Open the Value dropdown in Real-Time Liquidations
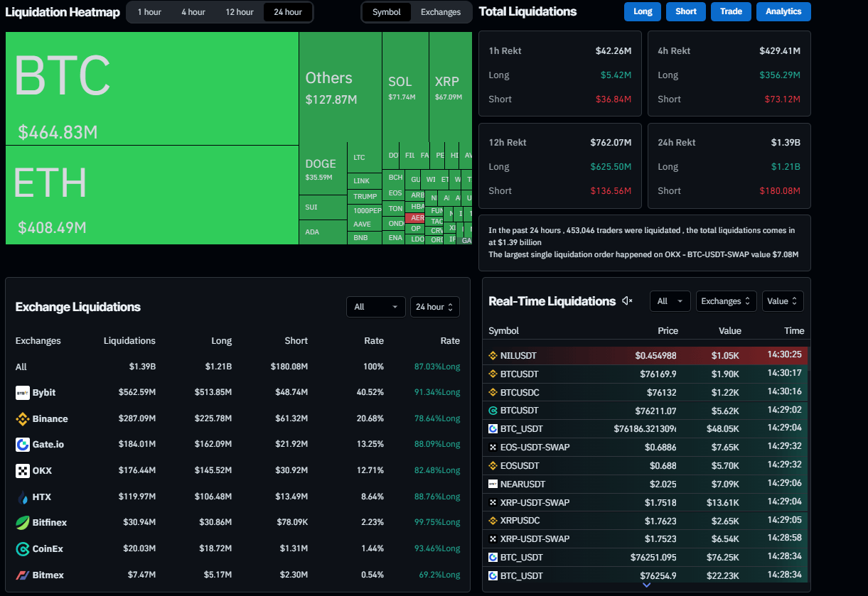This screenshot has height=596, width=868. point(783,301)
